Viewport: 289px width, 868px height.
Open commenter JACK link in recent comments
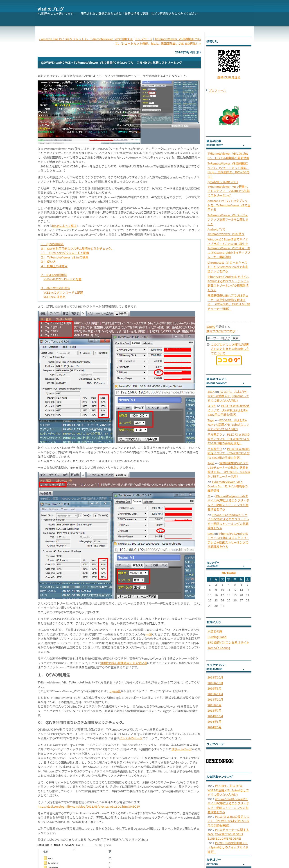point(211,392)
